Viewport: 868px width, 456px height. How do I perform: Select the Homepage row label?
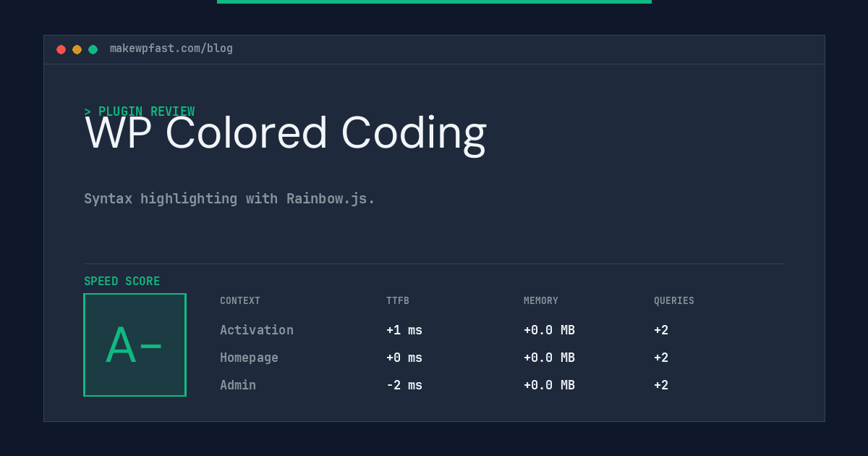pyautogui.click(x=249, y=358)
